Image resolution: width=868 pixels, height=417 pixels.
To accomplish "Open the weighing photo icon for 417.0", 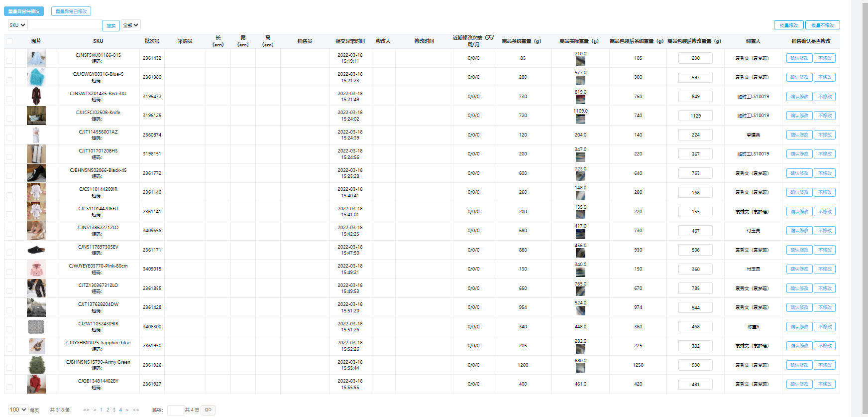I will (x=580, y=234).
